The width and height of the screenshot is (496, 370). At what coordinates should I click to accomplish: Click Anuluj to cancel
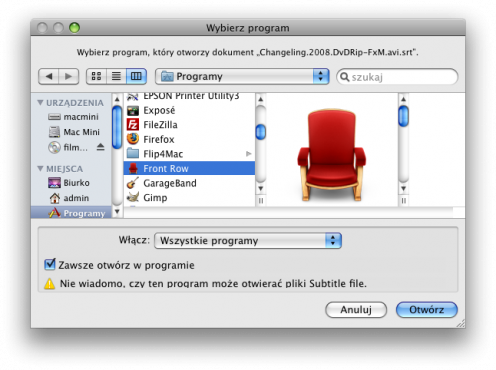(x=356, y=310)
